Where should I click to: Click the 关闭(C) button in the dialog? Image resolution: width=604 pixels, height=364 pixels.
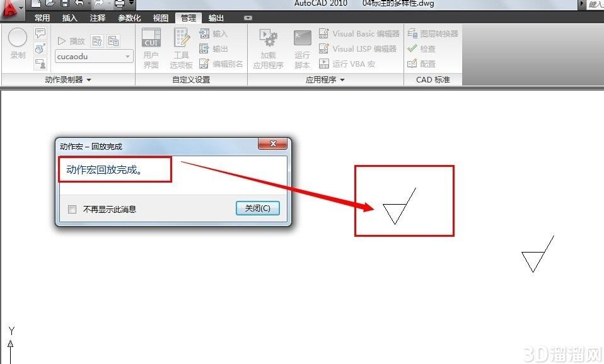tap(258, 208)
